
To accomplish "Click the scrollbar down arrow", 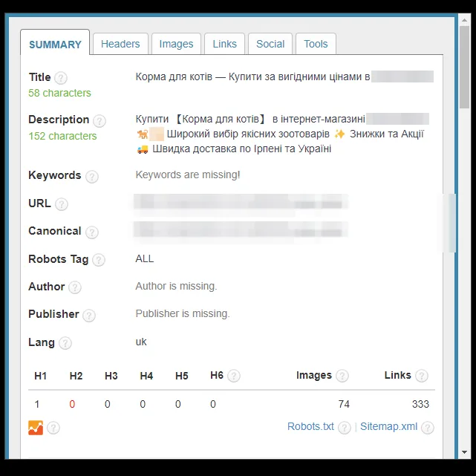I will pos(464,452).
